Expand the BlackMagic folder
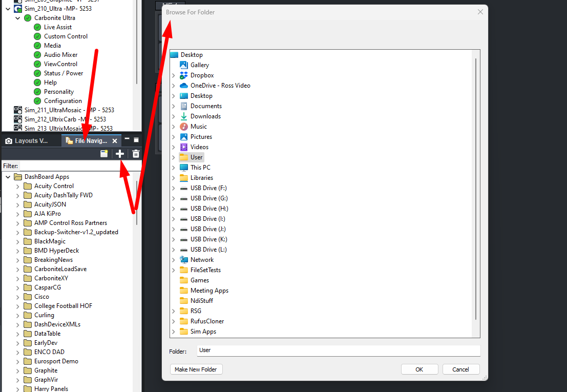Screen dimensions: 567x392 (x=18, y=241)
